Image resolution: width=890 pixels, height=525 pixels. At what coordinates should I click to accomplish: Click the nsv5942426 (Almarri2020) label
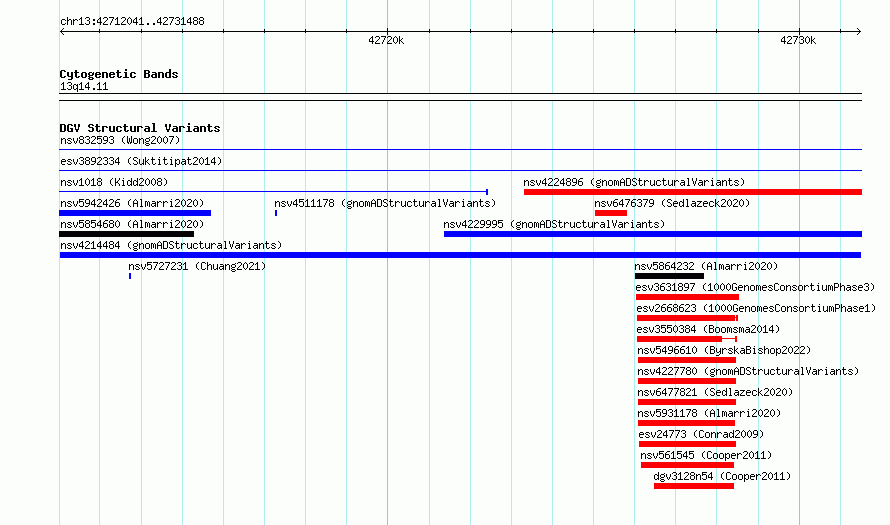[132, 203]
